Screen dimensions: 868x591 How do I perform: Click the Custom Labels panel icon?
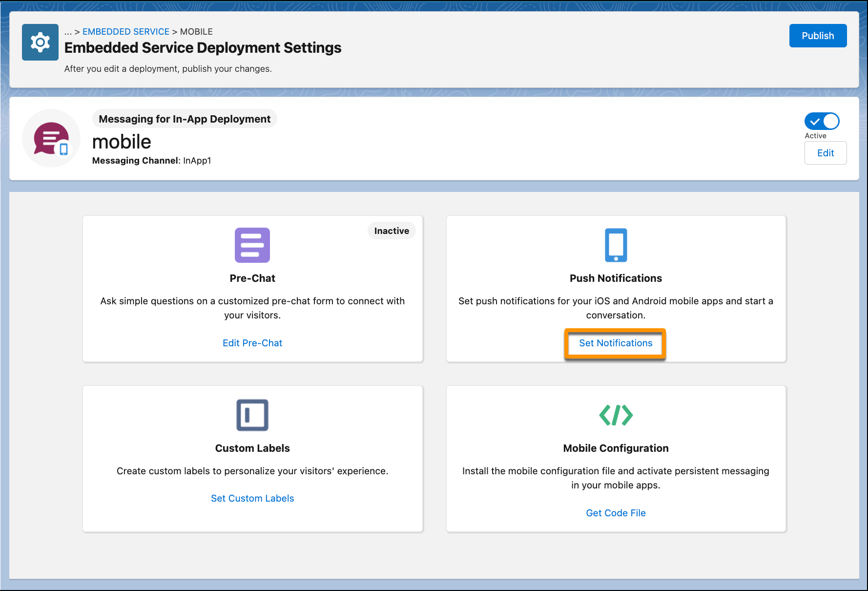(252, 415)
